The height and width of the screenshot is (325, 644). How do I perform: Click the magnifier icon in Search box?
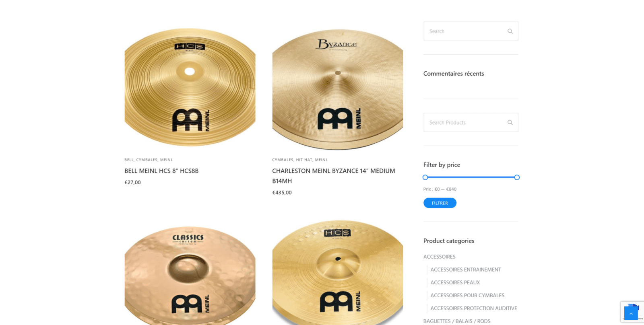[510, 31]
